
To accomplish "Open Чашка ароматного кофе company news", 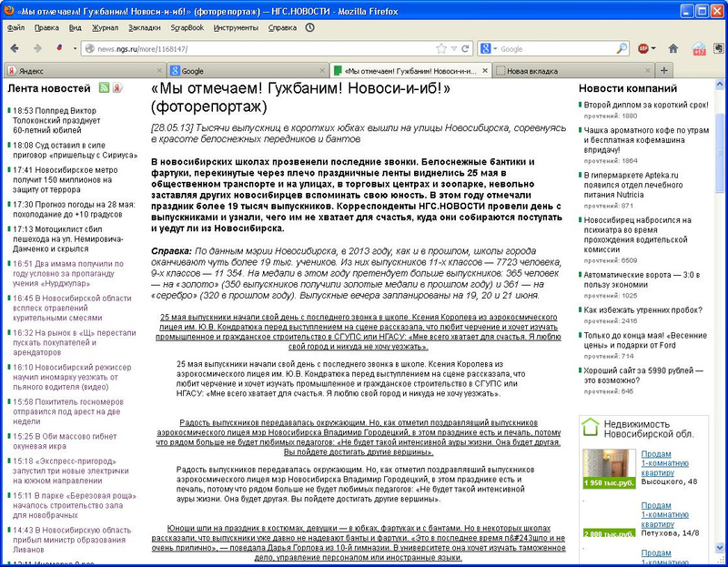I will [646, 140].
